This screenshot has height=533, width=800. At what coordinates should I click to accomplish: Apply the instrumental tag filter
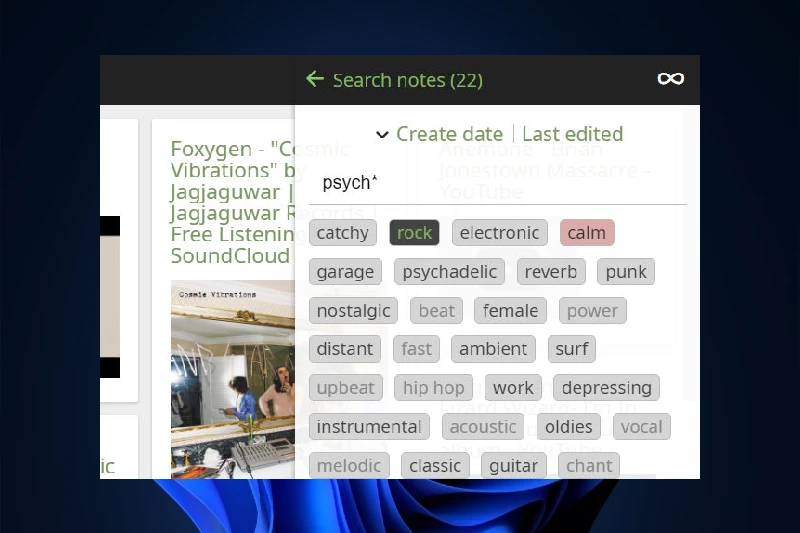click(x=369, y=426)
